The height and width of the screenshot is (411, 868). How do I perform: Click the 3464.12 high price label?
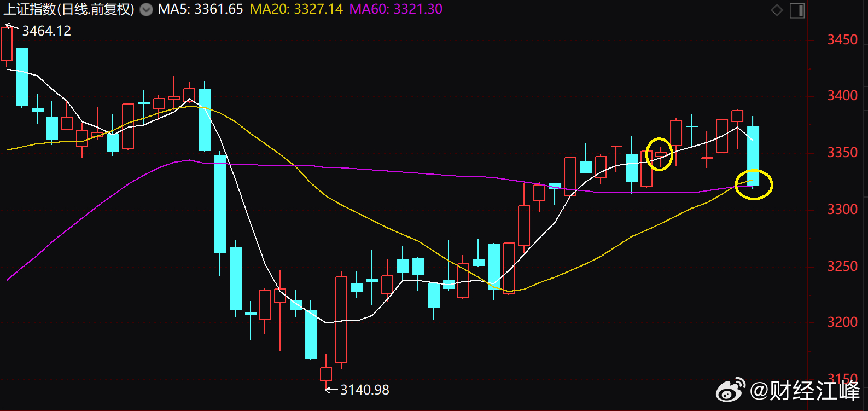pyautogui.click(x=46, y=31)
